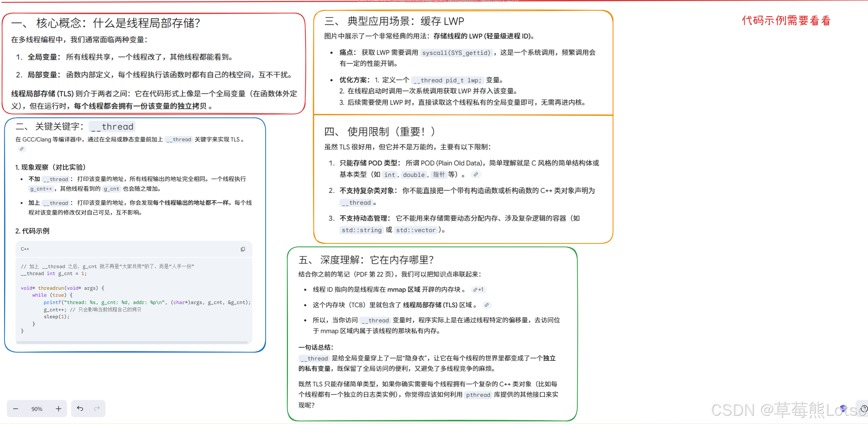
Task: Click the code block horizontal scrollbar
Action: click(132, 342)
